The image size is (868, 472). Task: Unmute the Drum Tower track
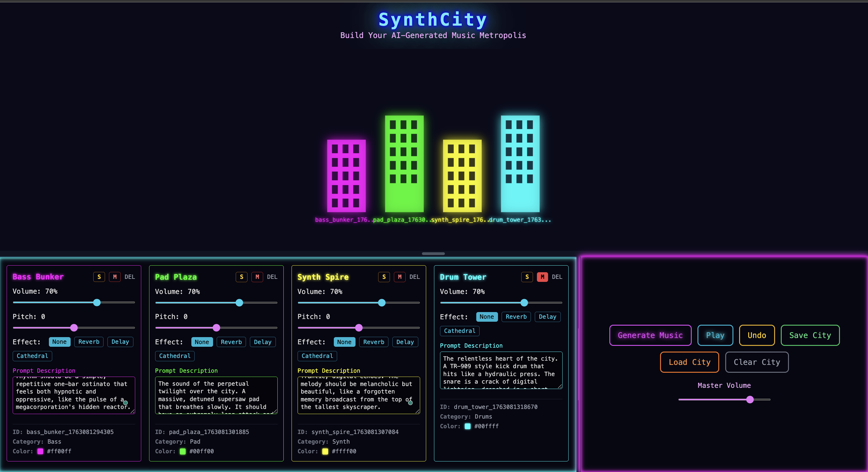pyautogui.click(x=542, y=277)
